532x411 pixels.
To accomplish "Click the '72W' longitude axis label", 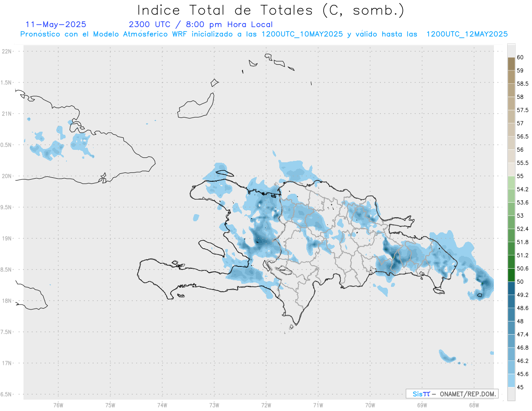I will 266,405.
